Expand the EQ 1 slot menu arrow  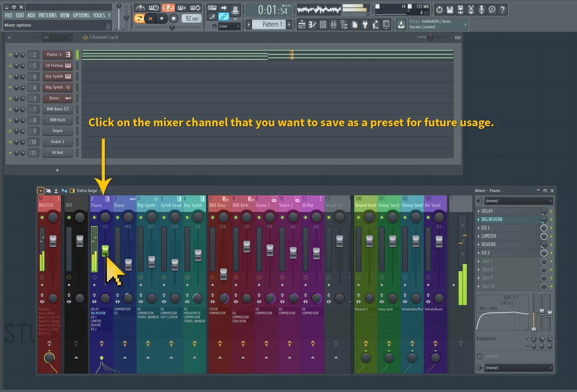(478, 228)
